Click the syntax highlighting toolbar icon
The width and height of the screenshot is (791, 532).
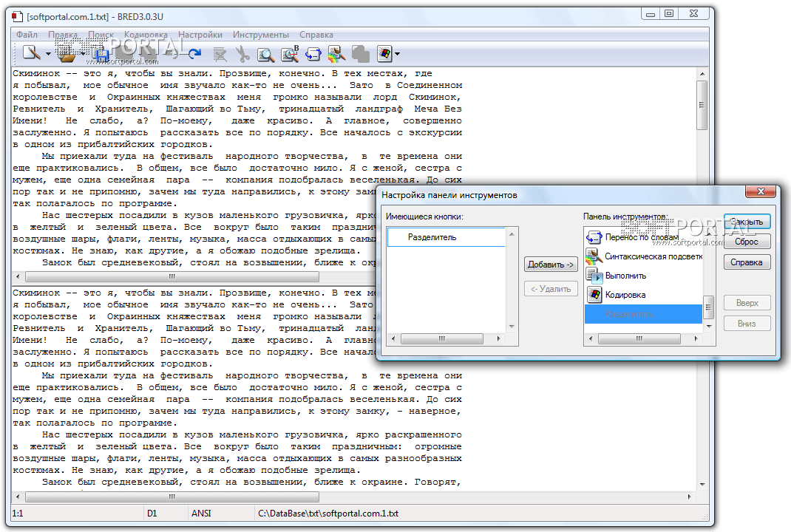336,53
